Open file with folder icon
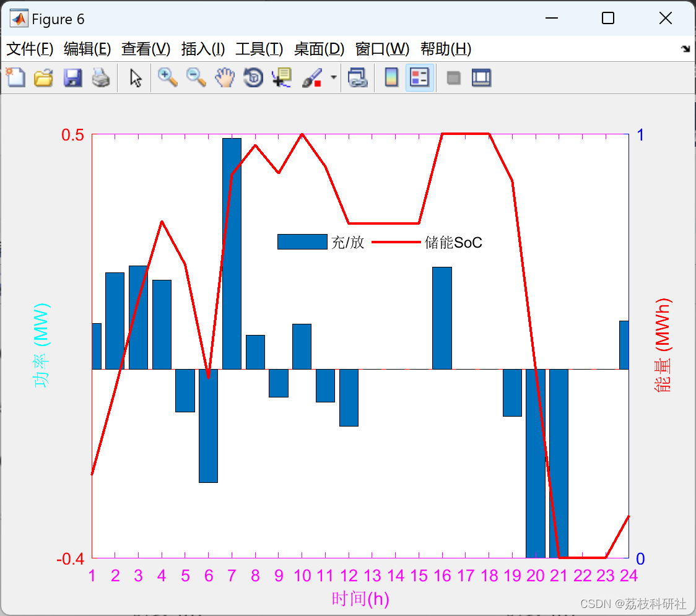The height and width of the screenshot is (616, 696). tap(43, 77)
